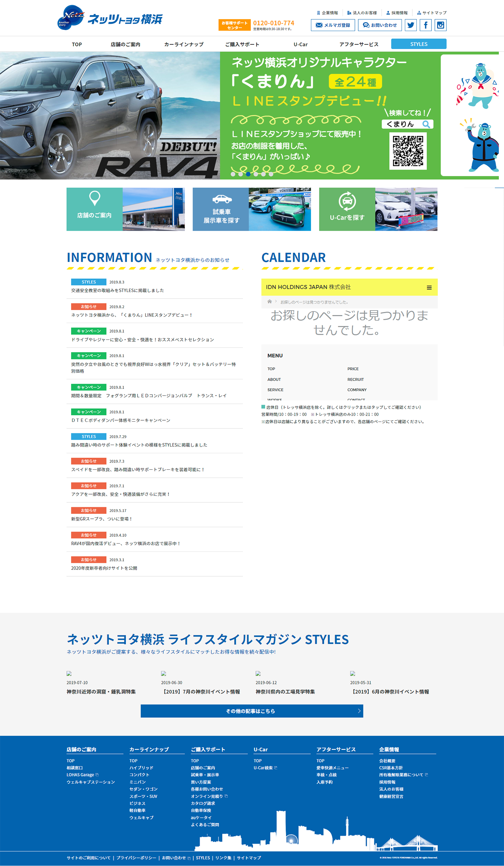The width and height of the screenshot is (504, 866).
Task: Open footer link ウェルキャブステーション
Action: tap(91, 782)
